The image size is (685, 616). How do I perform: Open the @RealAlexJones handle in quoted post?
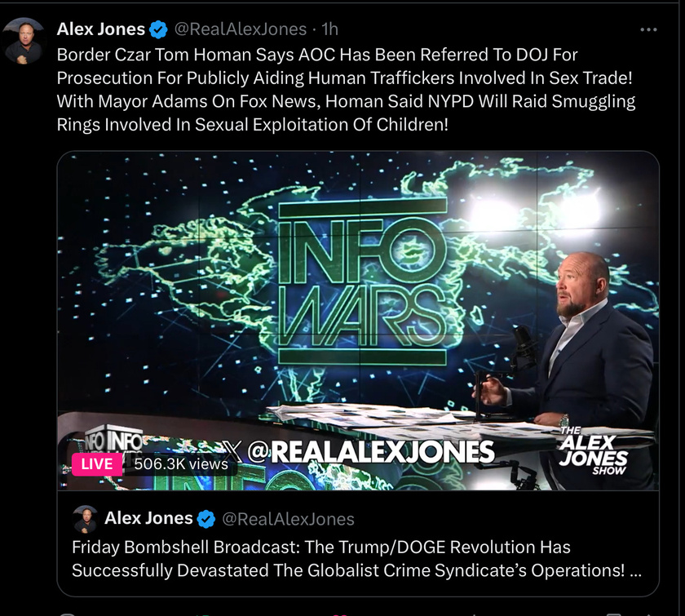[x=288, y=519]
